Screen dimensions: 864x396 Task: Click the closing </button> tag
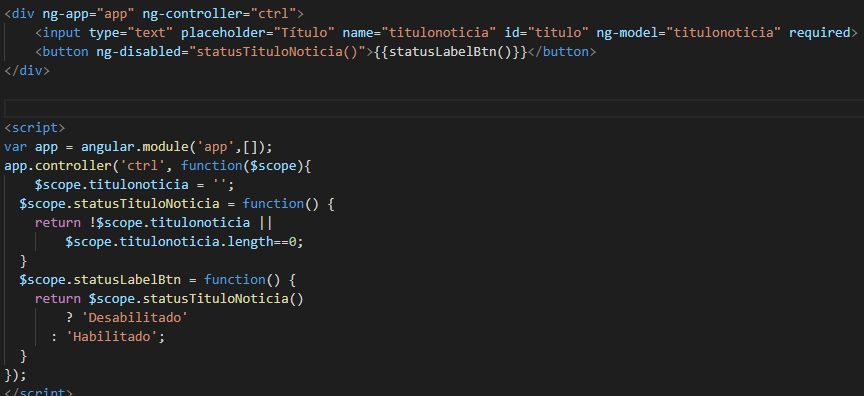[561, 52]
